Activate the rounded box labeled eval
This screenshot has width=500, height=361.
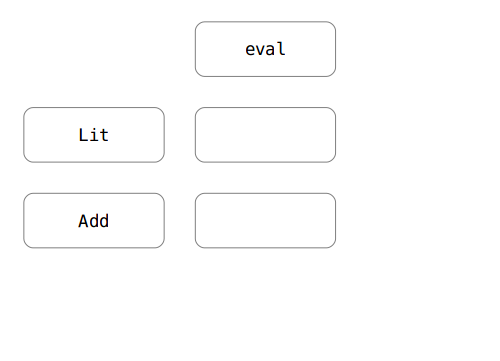point(265,49)
